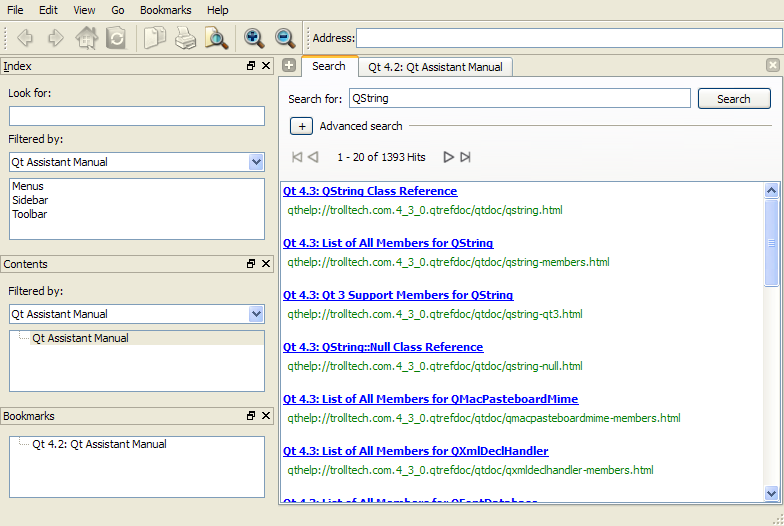Click qstring-qt3.html URL text
Viewport: 784px width, 526px height.
coord(435,314)
